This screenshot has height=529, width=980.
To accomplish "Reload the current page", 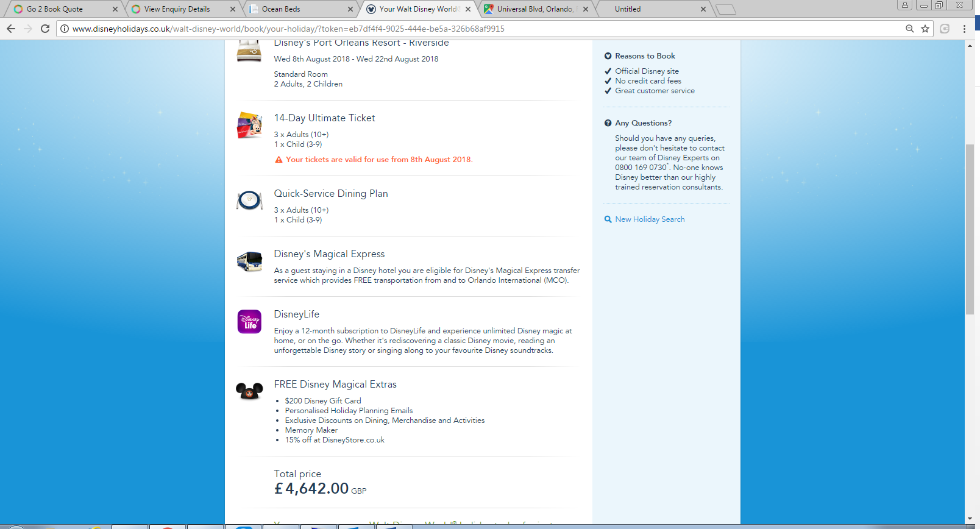I will (45, 29).
